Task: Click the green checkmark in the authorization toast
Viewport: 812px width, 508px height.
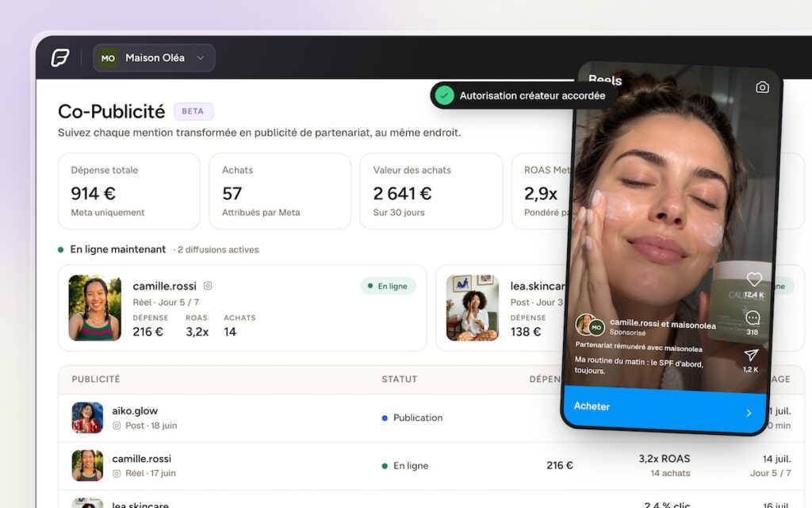Action: click(x=444, y=95)
